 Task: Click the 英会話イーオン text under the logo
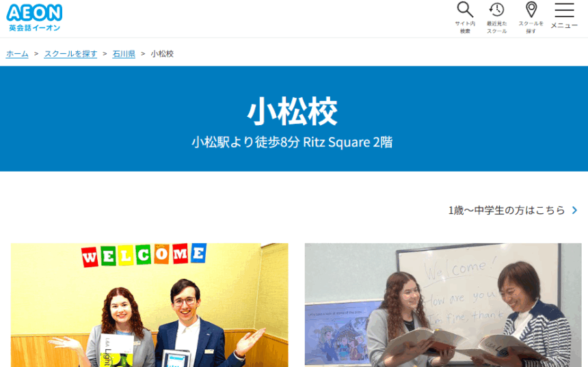[34, 28]
